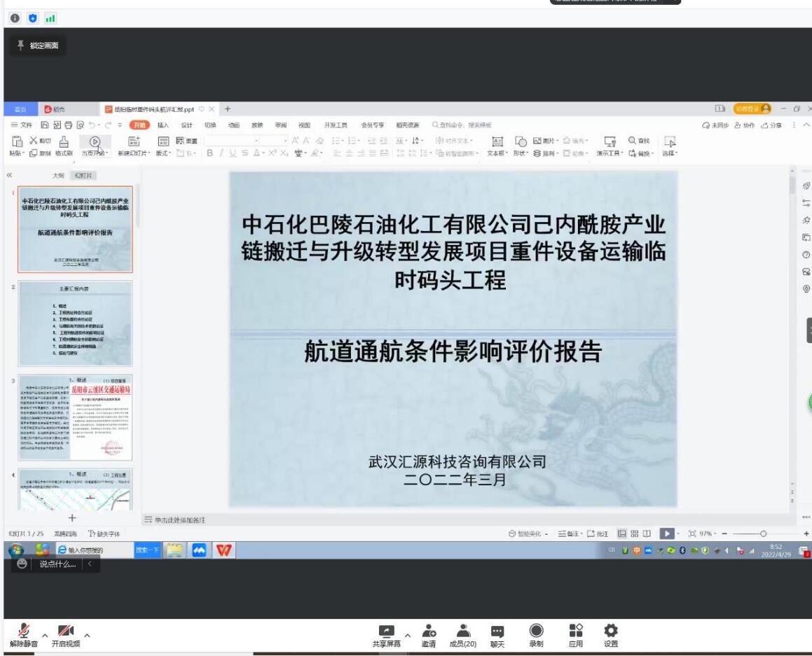Expand the arrow next to 解除静音
This screenshot has height=656, width=812.
(43, 629)
